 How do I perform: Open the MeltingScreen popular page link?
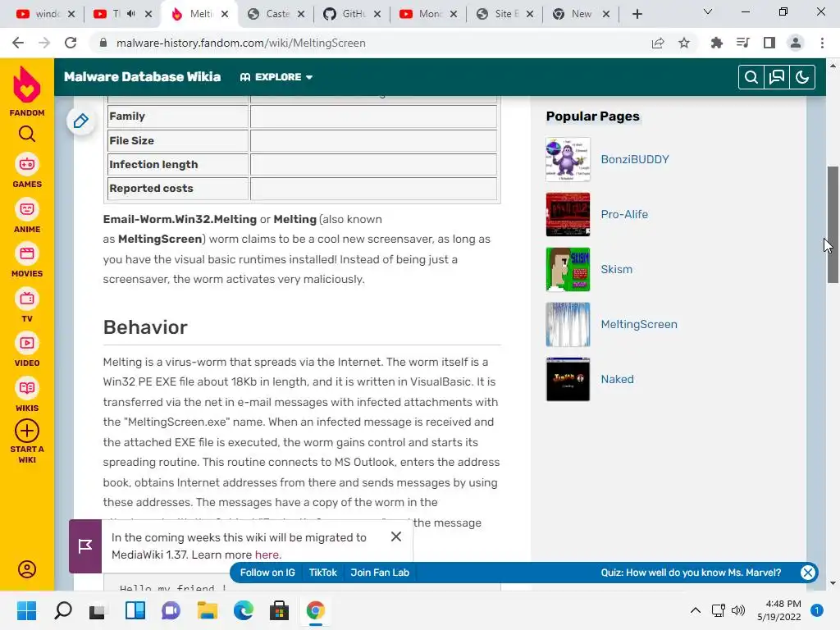point(638,324)
